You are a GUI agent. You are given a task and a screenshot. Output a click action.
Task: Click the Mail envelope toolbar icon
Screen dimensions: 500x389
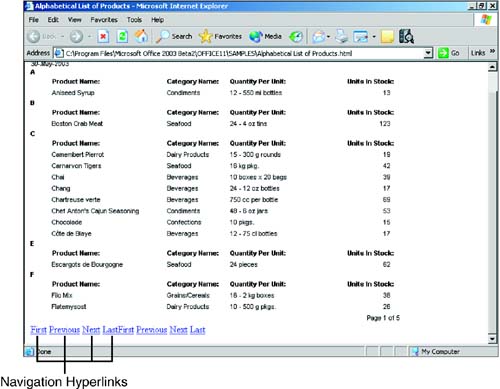318,37
